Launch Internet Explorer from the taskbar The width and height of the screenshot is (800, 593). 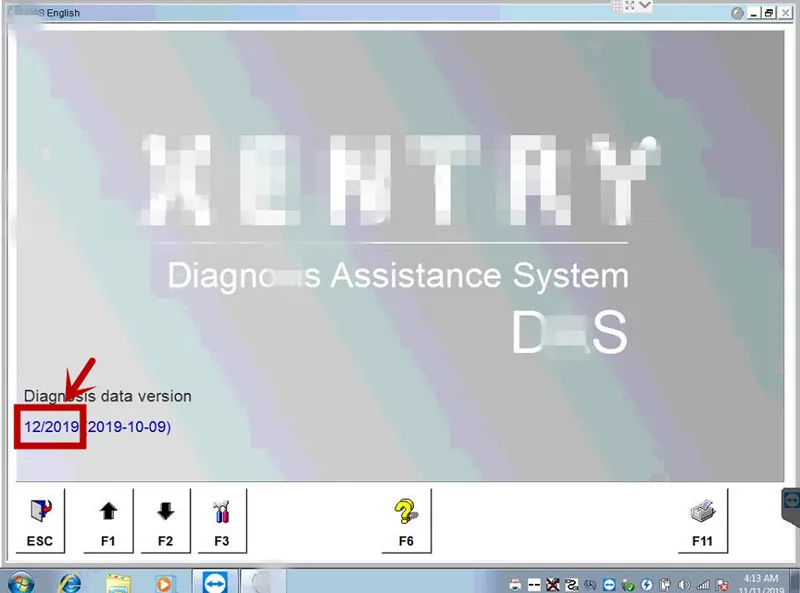click(x=70, y=583)
